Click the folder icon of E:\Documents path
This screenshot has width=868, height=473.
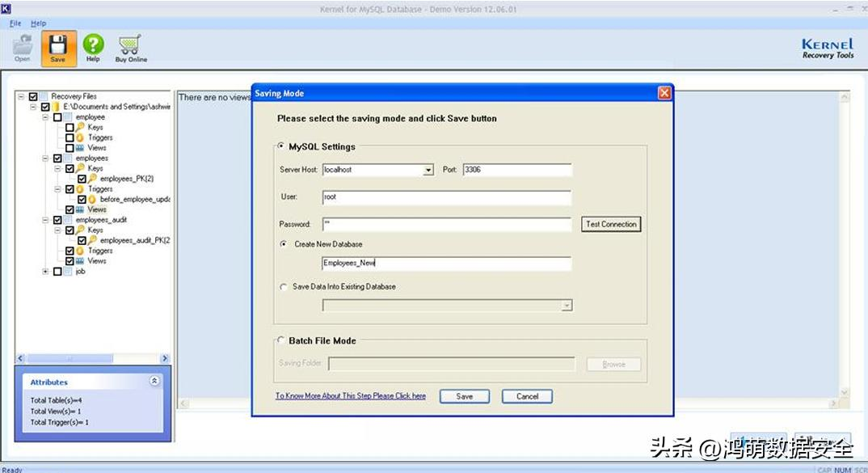click(x=56, y=107)
